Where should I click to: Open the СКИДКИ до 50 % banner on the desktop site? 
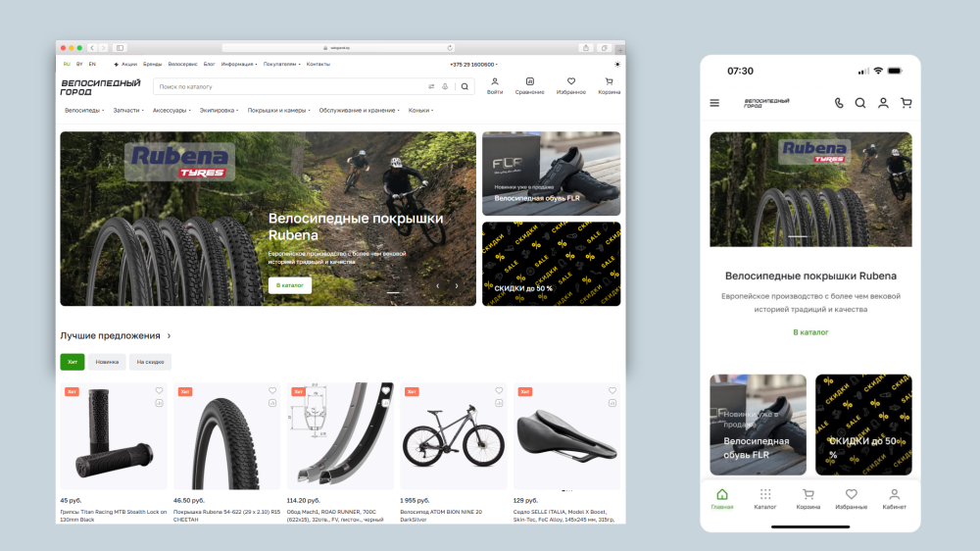[551, 264]
